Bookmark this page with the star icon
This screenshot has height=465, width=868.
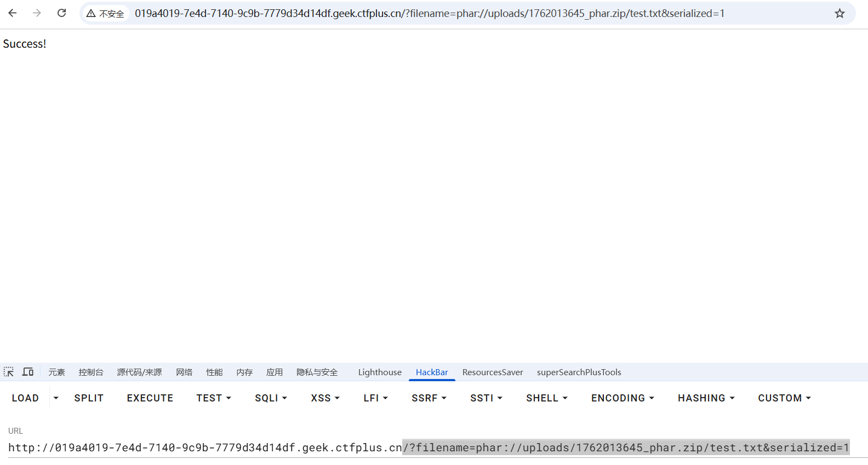840,14
